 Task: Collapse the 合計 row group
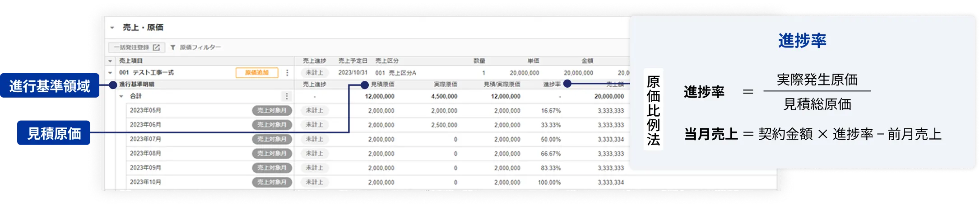(121, 96)
